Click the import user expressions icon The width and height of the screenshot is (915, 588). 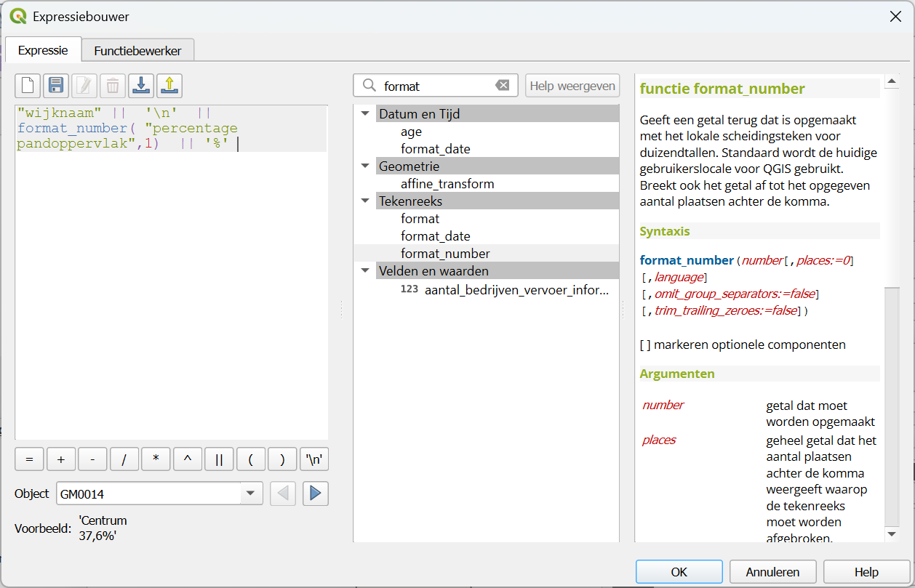pos(140,86)
